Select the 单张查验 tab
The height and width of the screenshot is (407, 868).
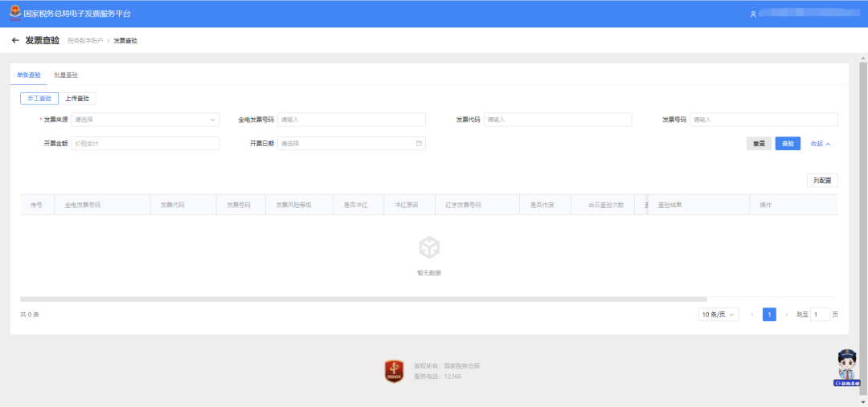tap(29, 75)
